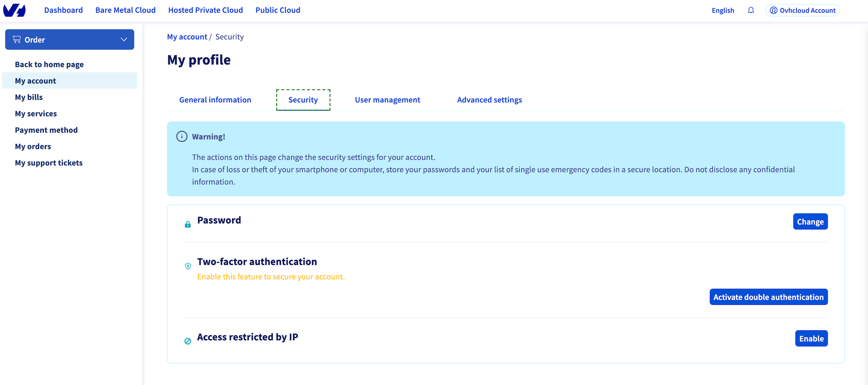Select My account in sidebar
The width and height of the screenshot is (868, 385).
pos(70,81)
